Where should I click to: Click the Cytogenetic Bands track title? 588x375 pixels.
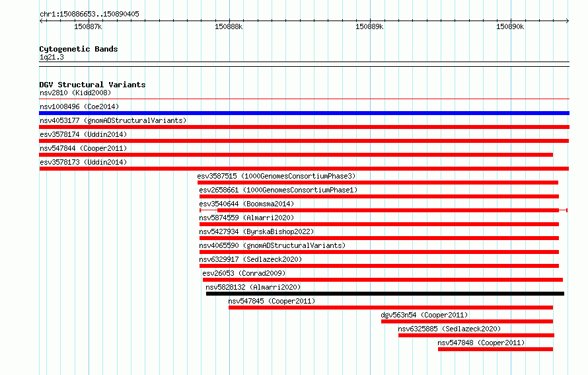(79, 49)
